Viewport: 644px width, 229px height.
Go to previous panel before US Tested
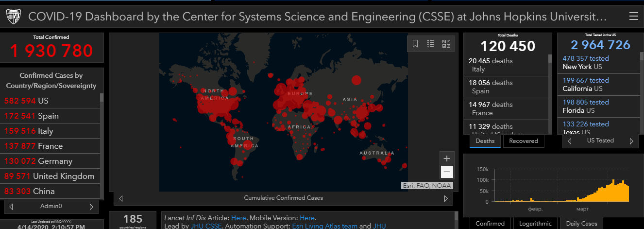[x=570, y=141]
